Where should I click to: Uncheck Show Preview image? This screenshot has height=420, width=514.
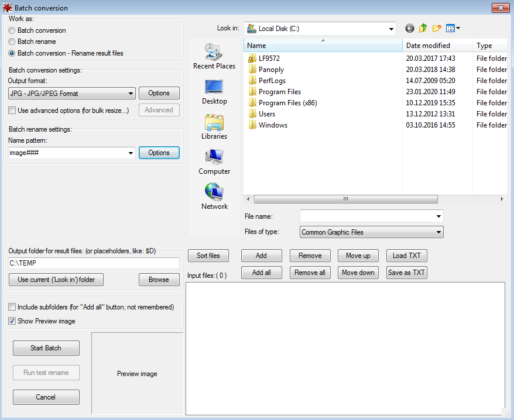coord(12,321)
